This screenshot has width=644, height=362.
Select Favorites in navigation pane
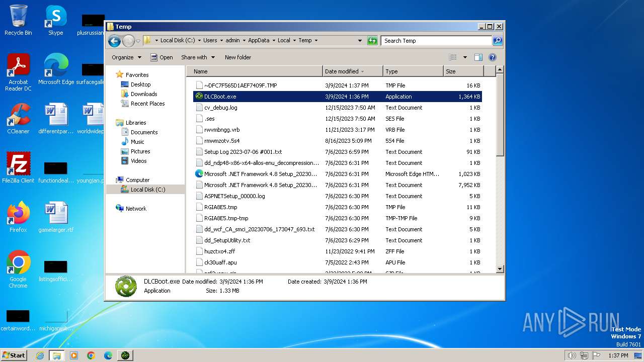[137, 75]
